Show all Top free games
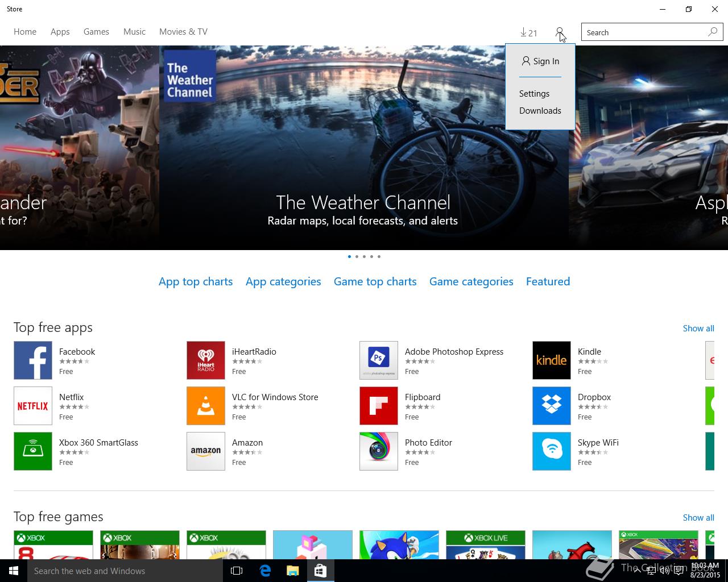Screen dimensions: 728x582 698,518
